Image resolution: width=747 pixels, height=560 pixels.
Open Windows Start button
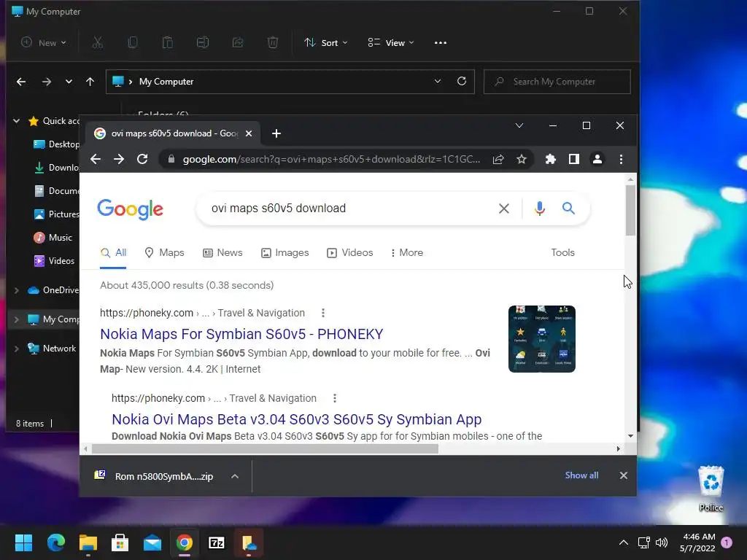click(x=23, y=542)
